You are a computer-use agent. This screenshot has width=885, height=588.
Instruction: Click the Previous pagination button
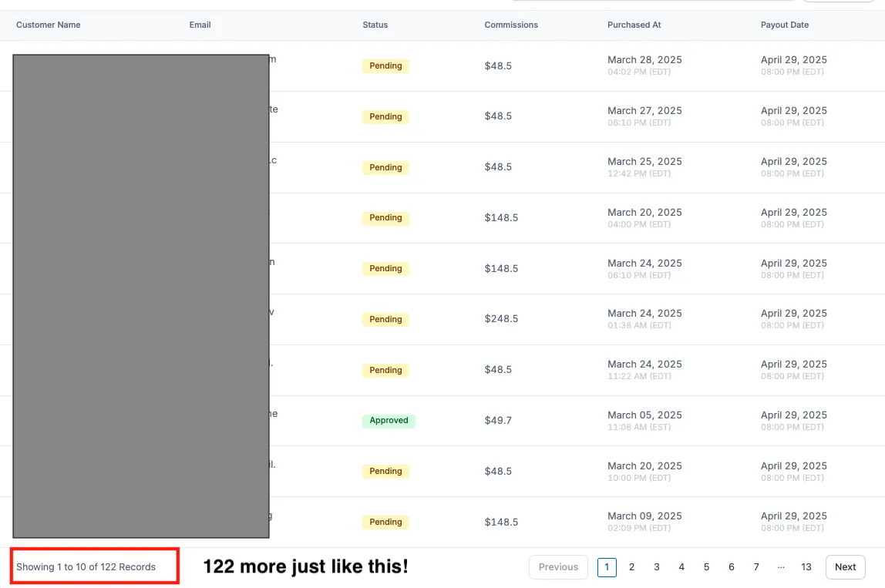558,567
